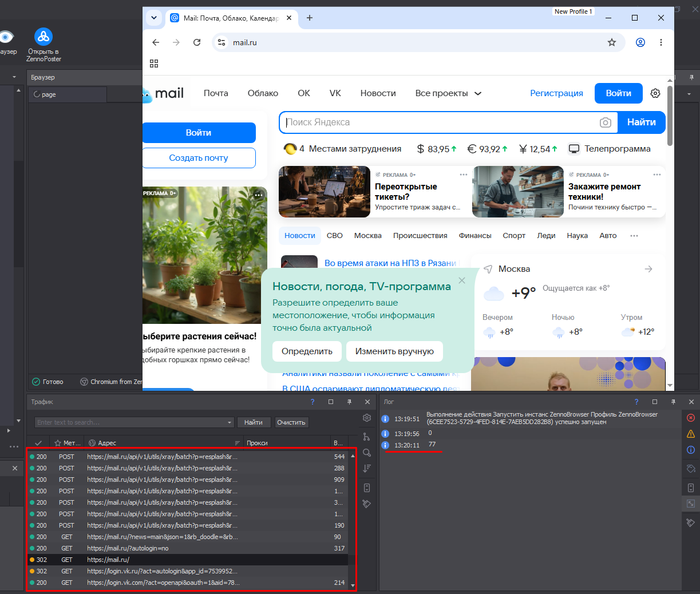The height and width of the screenshot is (594, 700).
Task: Bookmark this page with the star icon
Action: (x=612, y=42)
